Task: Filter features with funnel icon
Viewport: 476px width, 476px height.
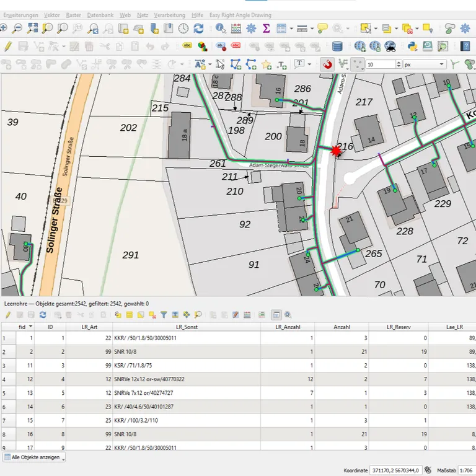Action: point(164,315)
